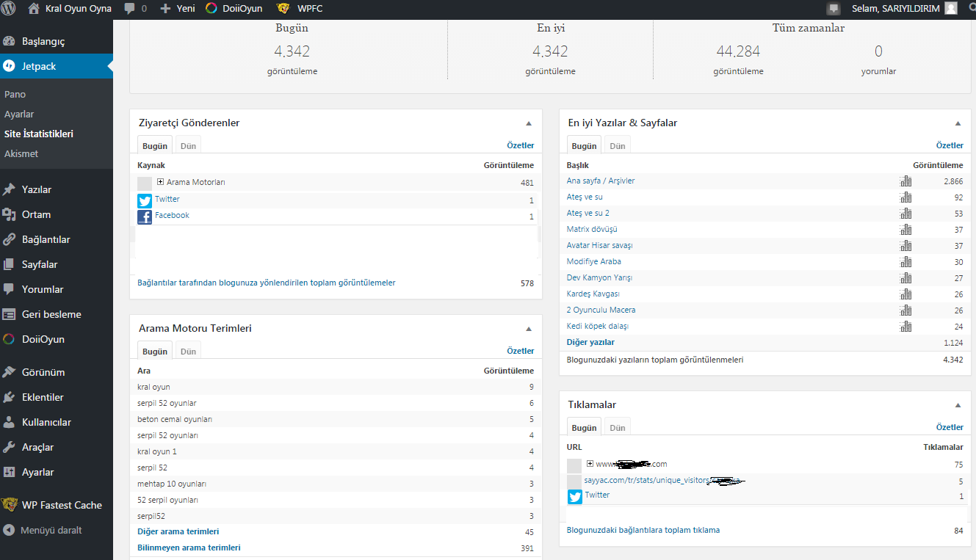
Task: Click the plus icon next to Yeni
Action: coord(165,9)
